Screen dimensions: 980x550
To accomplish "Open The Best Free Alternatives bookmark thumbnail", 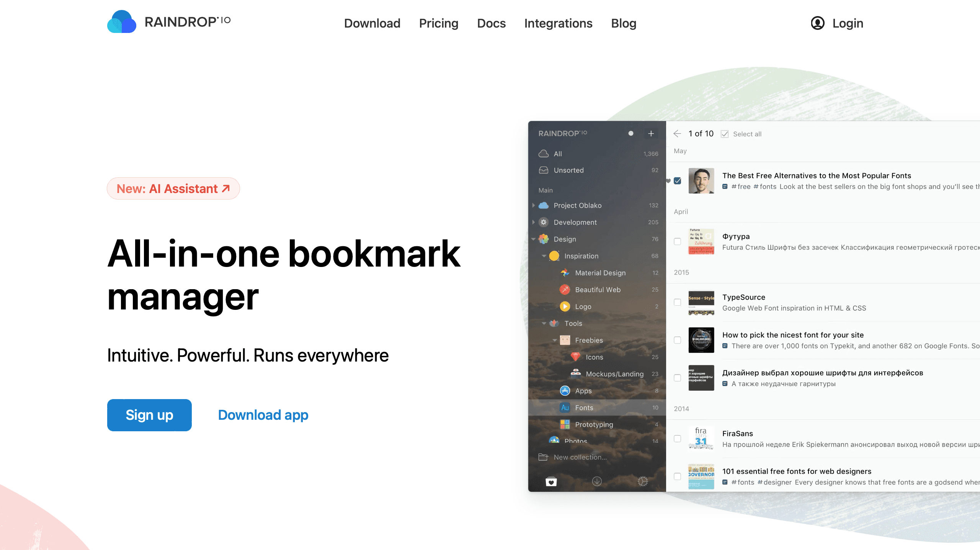I will pyautogui.click(x=701, y=181).
